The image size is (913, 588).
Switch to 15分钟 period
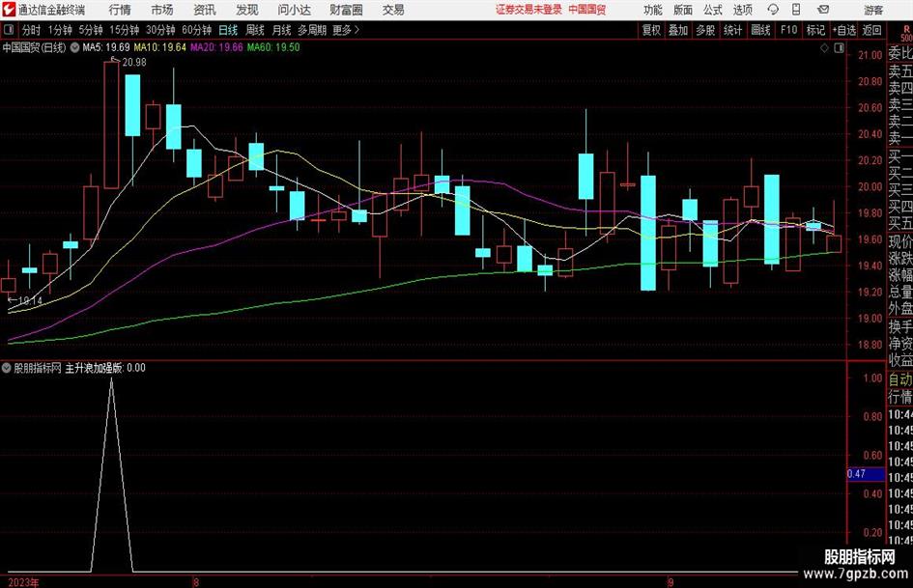click(x=124, y=30)
